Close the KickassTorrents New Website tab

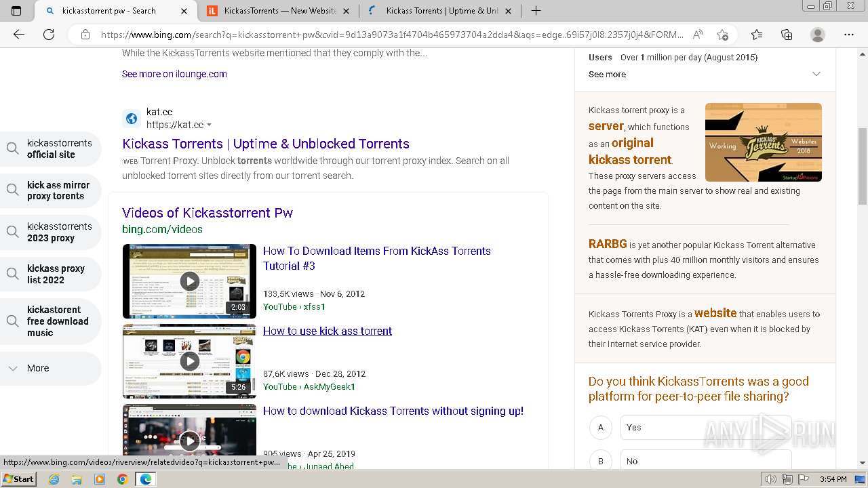[x=347, y=11]
